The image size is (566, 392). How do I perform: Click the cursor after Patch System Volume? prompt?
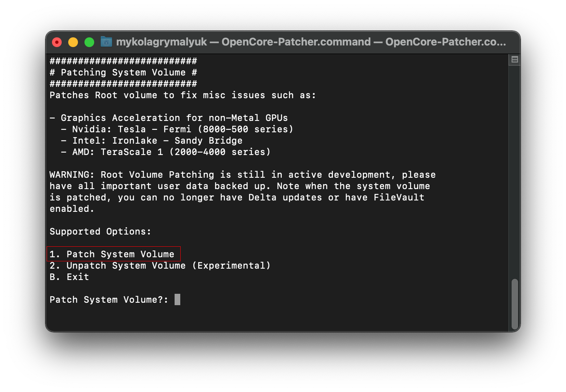point(177,299)
